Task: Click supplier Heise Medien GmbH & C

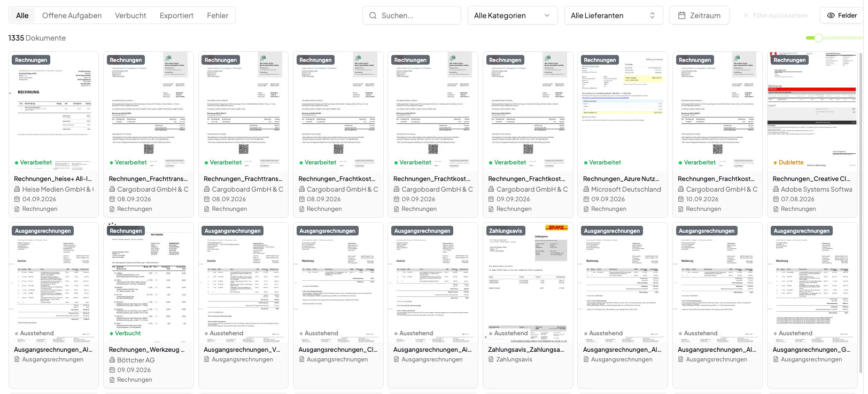Action: coord(58,189)
